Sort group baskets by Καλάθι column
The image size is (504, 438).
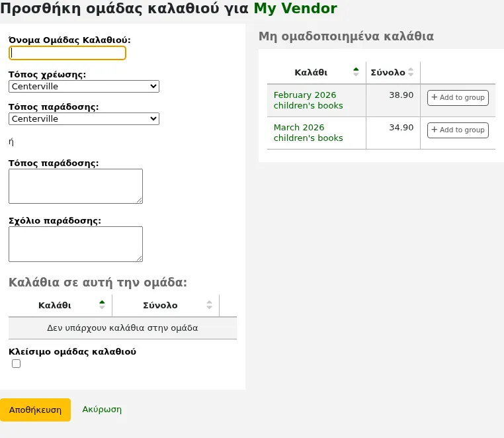pos(60,305)
